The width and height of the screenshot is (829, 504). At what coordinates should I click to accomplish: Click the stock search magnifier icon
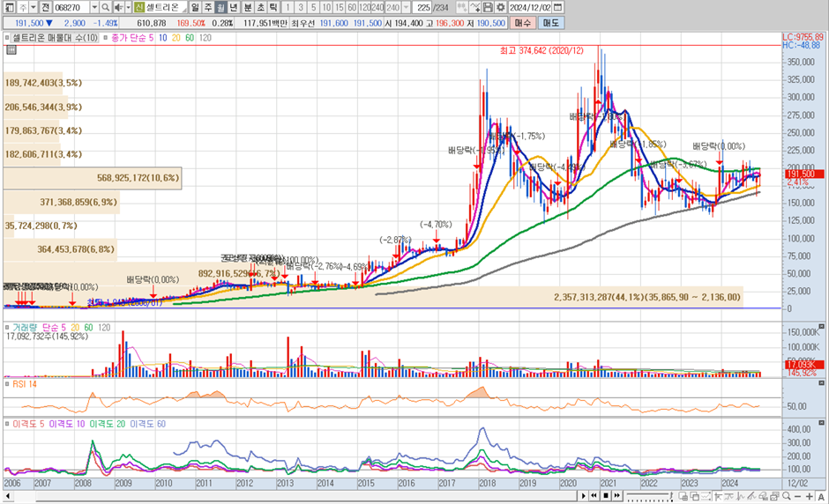point(105,7)
